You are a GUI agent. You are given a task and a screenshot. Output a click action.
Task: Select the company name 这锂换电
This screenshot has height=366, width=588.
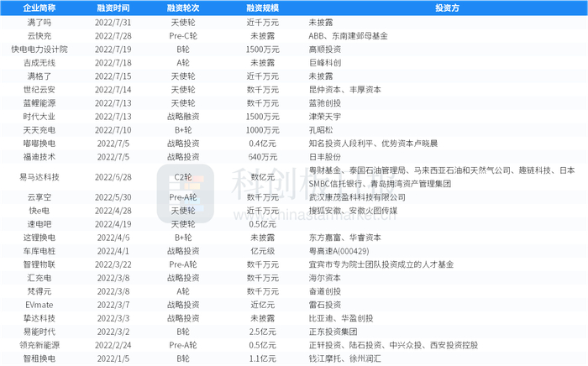[x=39, y=238]
